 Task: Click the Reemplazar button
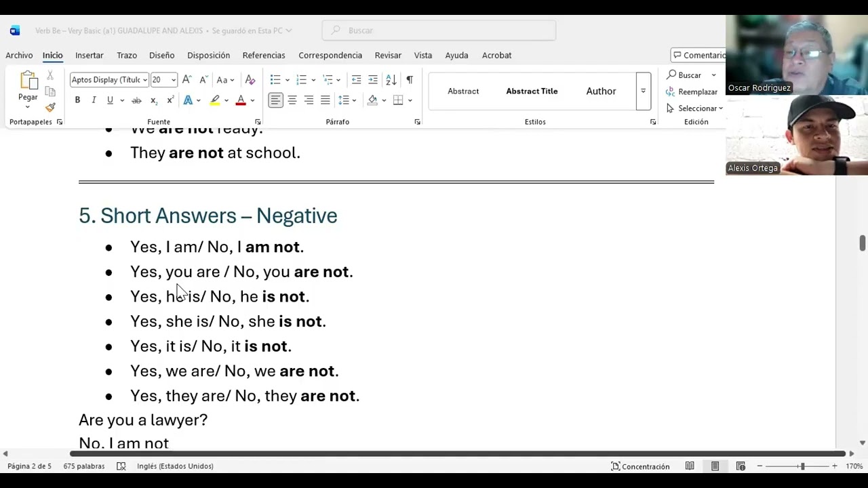(692, 91)
